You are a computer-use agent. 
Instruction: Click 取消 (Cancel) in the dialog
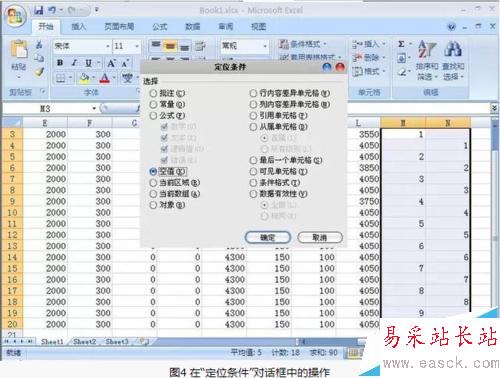click(320, 237)
